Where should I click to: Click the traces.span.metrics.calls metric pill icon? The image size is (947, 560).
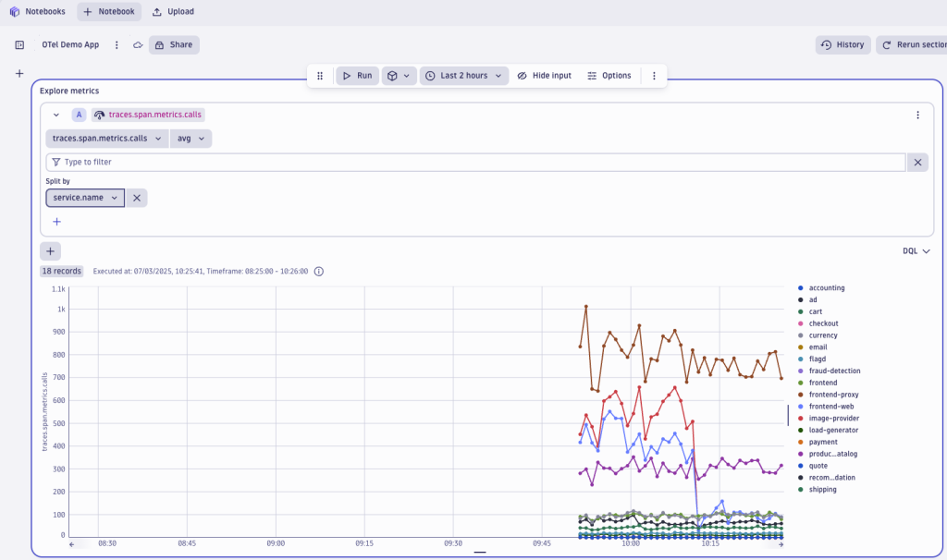point(99,115)
